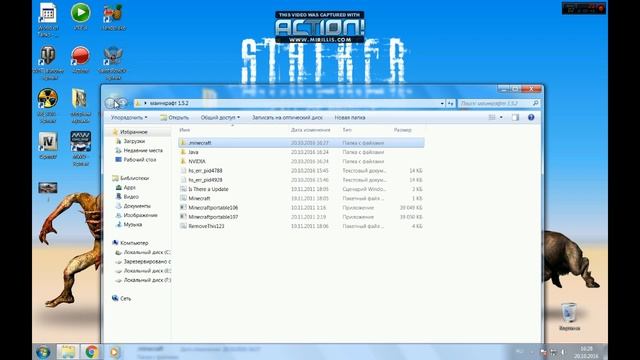Open Загрузки in navigation pane
640x360 pixels.
click(134, 141)
